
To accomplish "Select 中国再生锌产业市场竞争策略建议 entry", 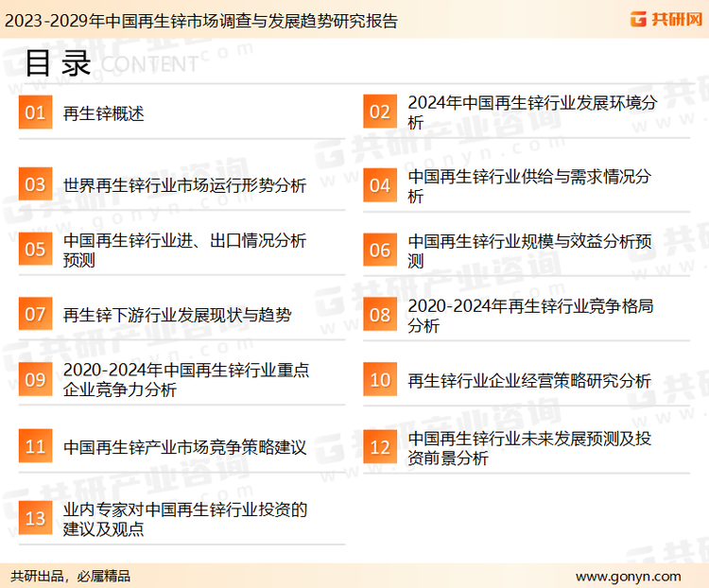I will click(x=185, y=447).
